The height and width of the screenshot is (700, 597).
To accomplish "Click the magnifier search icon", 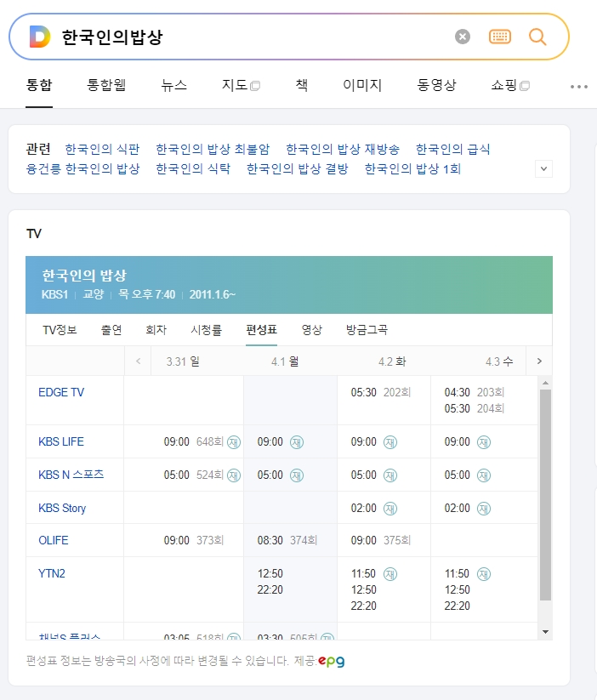I will [x=537, y=37].
